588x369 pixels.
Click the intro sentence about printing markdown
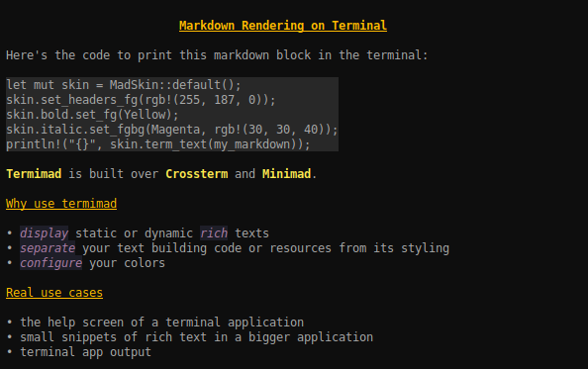tap(217, 55)
